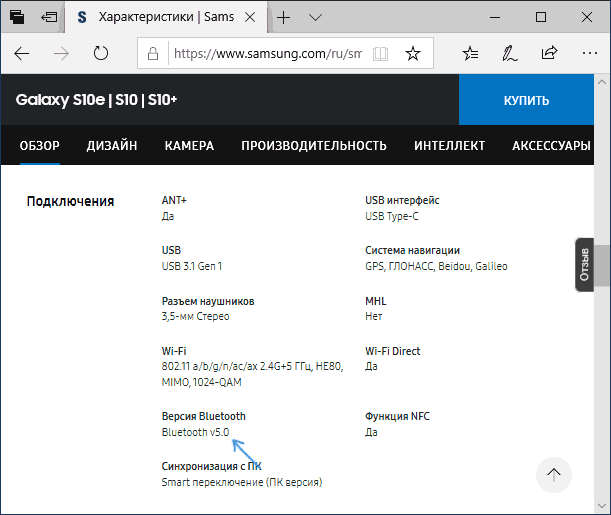Click the Wi-Fi Direct label

pos(392,351)
